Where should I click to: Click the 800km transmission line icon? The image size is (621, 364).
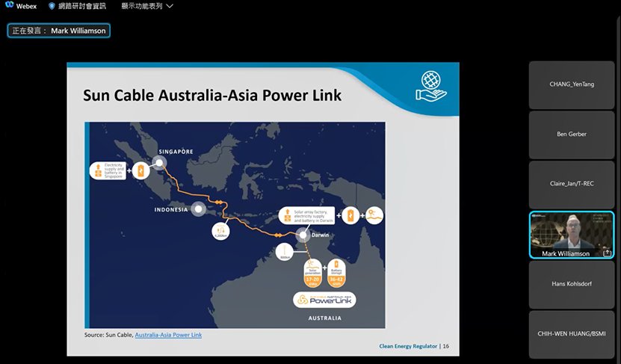pyautogui.click(x=285, y=253)
